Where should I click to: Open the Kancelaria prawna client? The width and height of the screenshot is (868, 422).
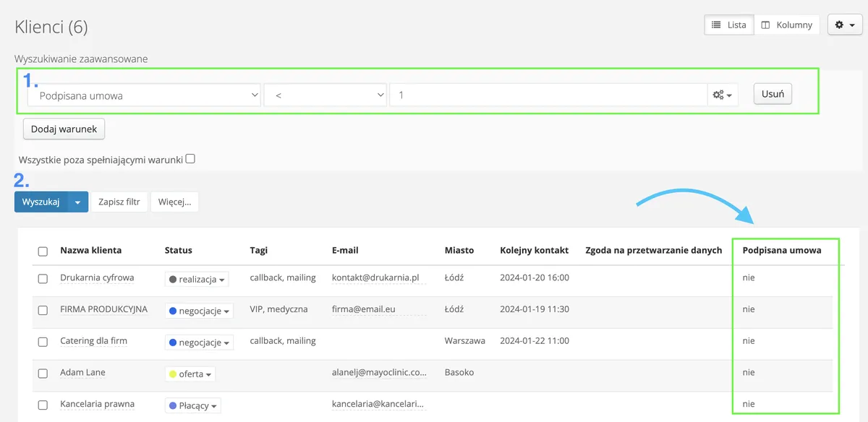coord(97,404)
